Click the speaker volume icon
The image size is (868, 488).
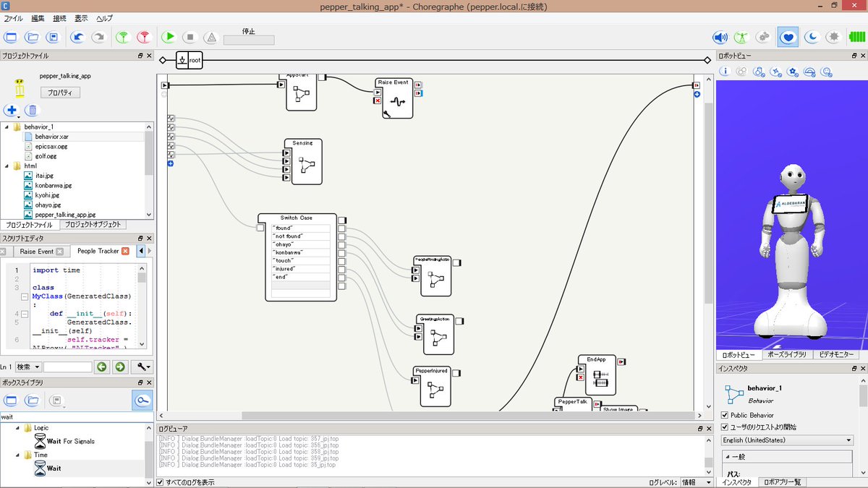pos(720,37)
